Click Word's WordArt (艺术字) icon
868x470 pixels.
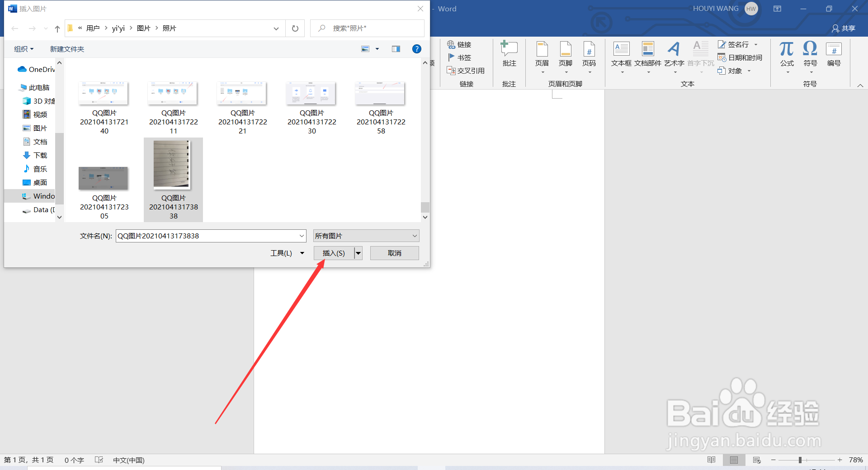pyautogui.click(x=674, y=49)
